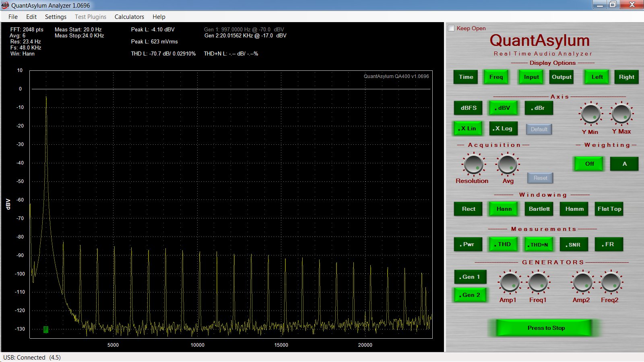Click the FFT: 2048 pts readout
The height and width of the screenshot is (362, 644).
click(27, 29)
